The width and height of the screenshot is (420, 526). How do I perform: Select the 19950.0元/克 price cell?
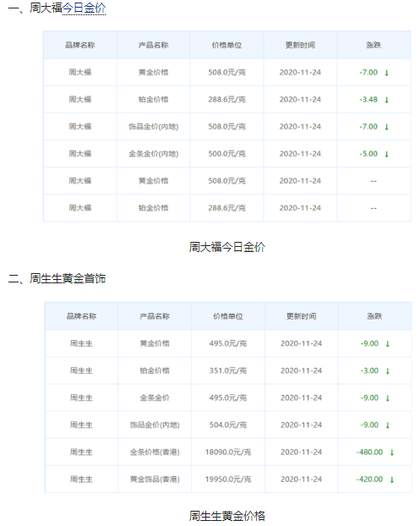coord(228,479)
